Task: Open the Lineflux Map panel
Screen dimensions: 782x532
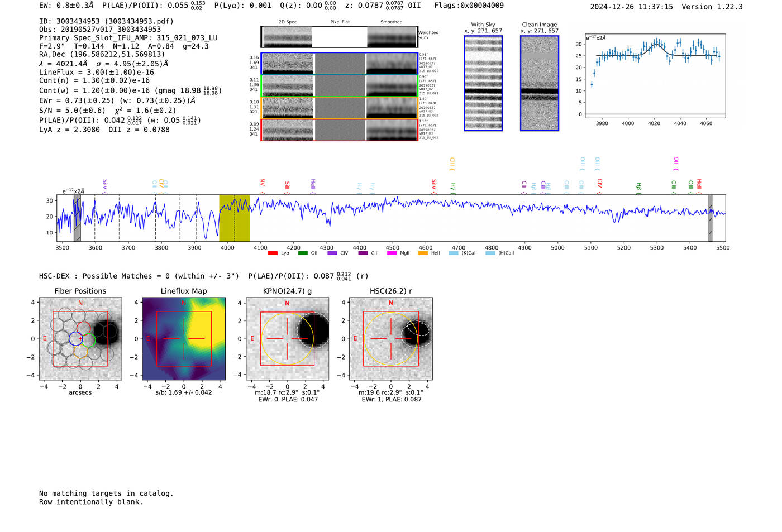Action: (x=184, y=339)
